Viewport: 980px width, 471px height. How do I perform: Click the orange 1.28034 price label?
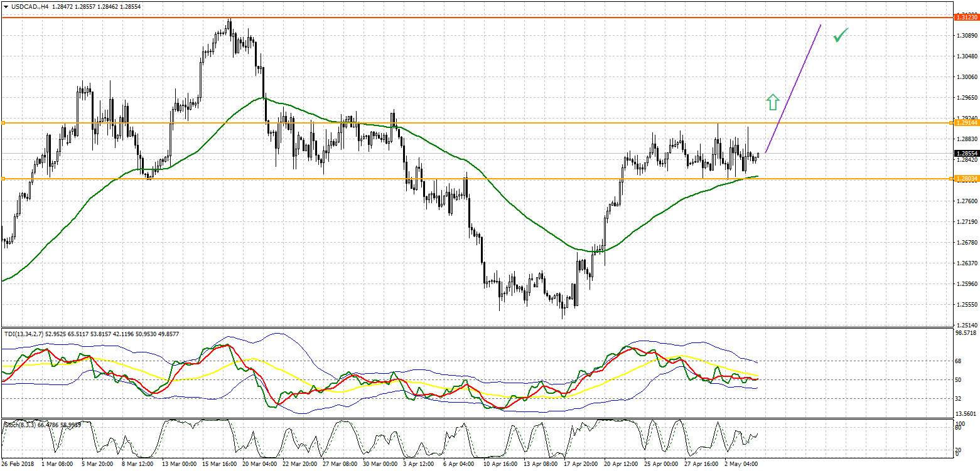pyautogui.click(x=965, y=179)
